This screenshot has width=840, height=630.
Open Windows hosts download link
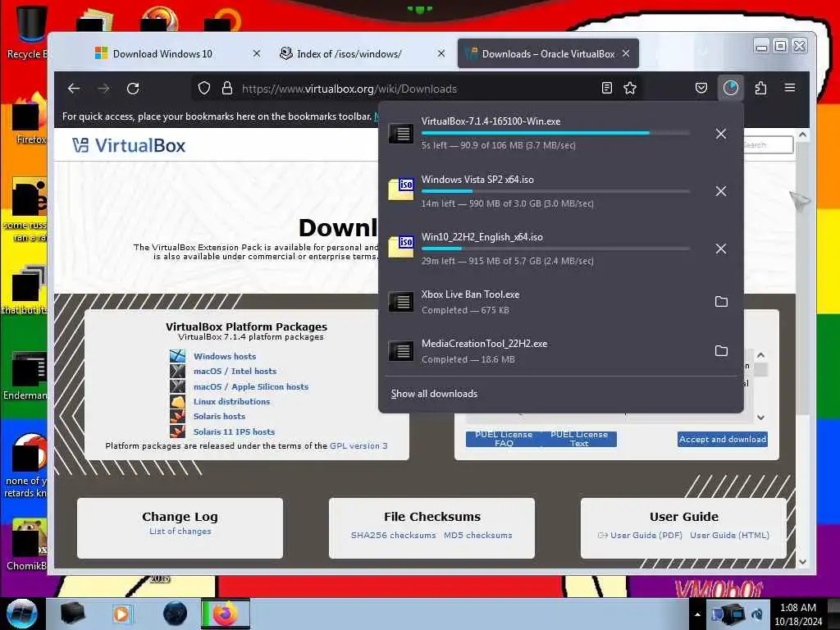pos(225,356)
